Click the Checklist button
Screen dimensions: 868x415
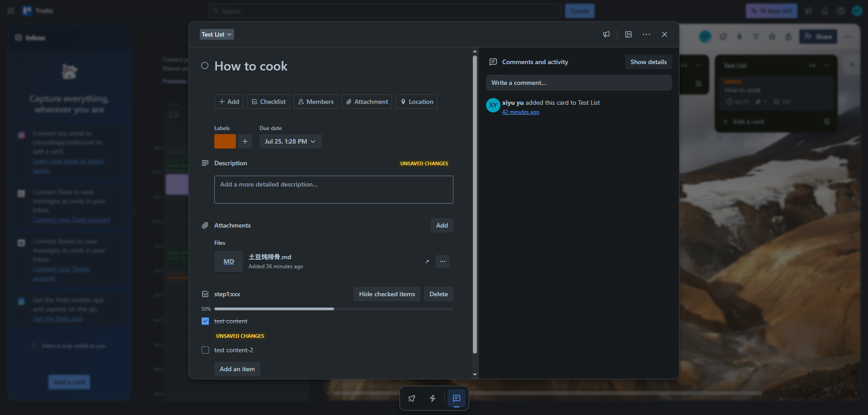click(269, 102)
